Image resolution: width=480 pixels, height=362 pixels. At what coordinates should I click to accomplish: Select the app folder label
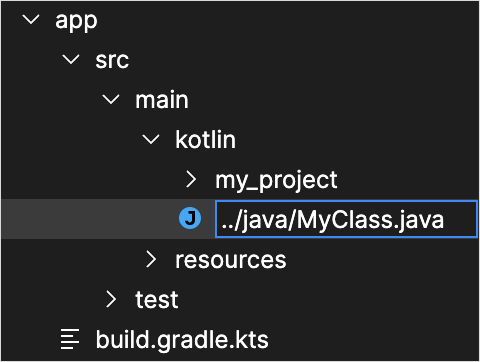pos(76,21)
